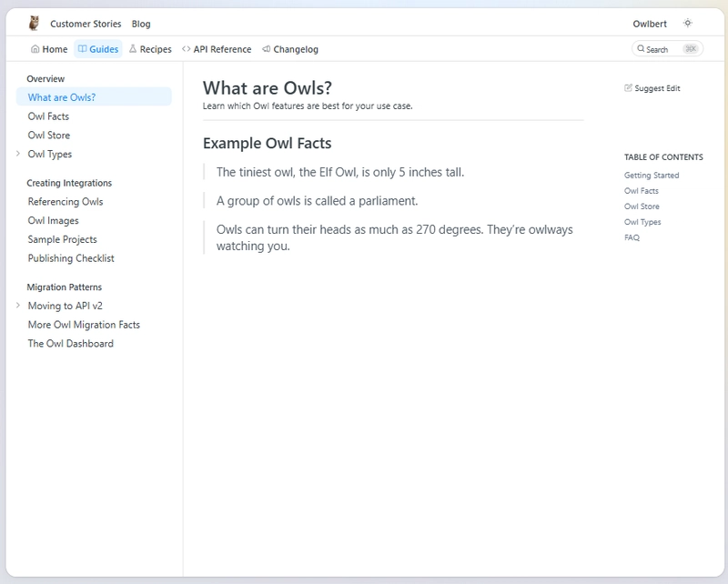
Task: Click the Guides book icon
Action: tap(82, 49)
